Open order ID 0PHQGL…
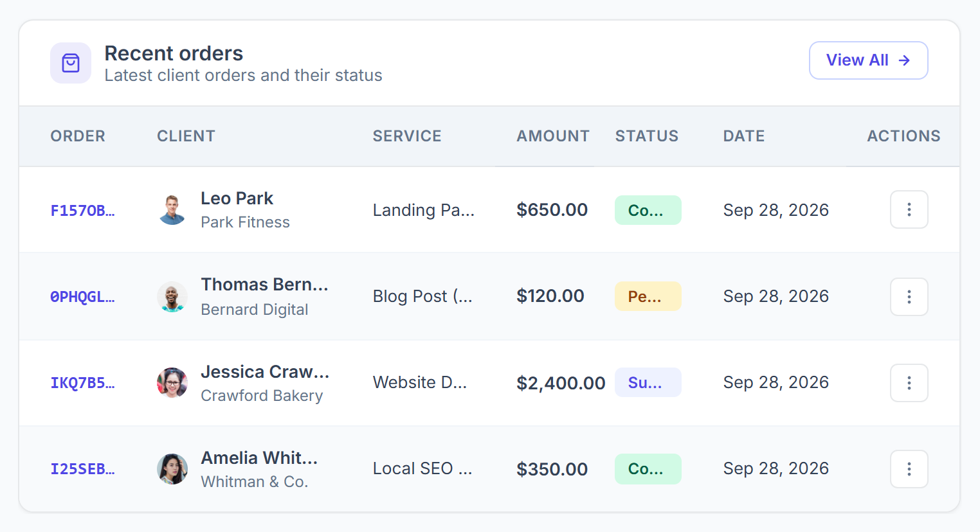Image resolution: width=980 pixels, height=532 pixels. [x=82, y=297]
